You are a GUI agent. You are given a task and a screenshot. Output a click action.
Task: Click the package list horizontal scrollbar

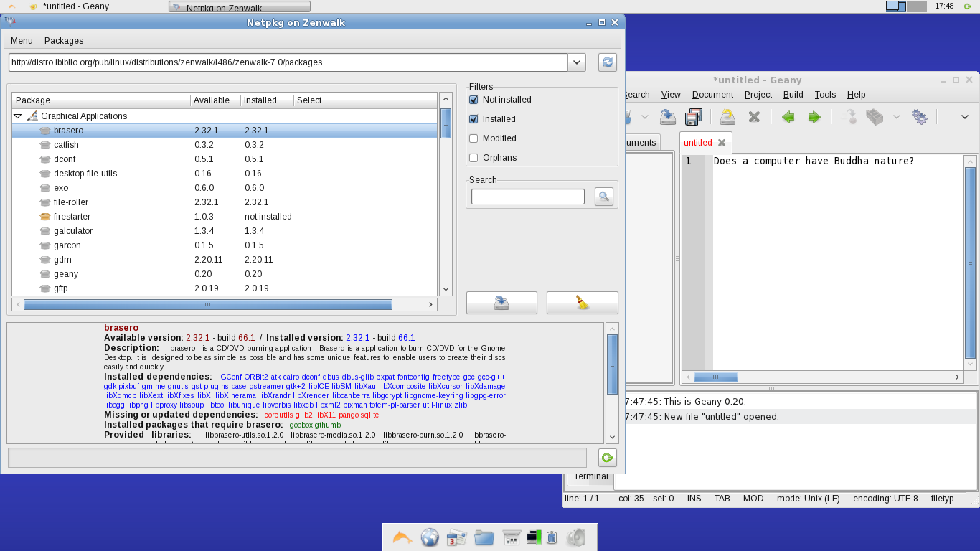tap(207, 304)
